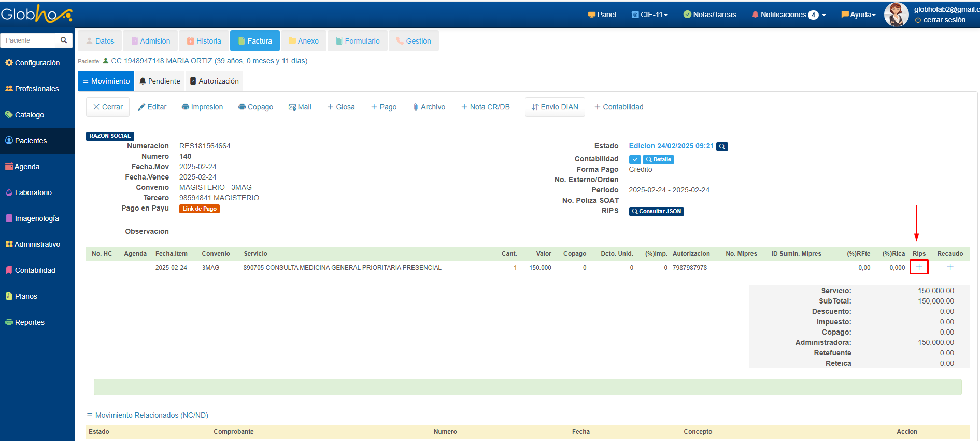Open the user profile avatar
The height and width of the screenshot is (441, 980).
point(896,15)
